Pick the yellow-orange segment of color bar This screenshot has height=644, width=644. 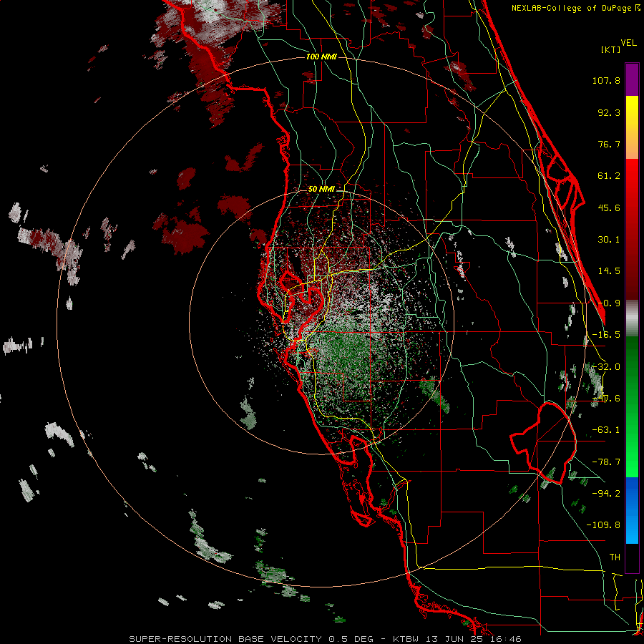(632, 127)
